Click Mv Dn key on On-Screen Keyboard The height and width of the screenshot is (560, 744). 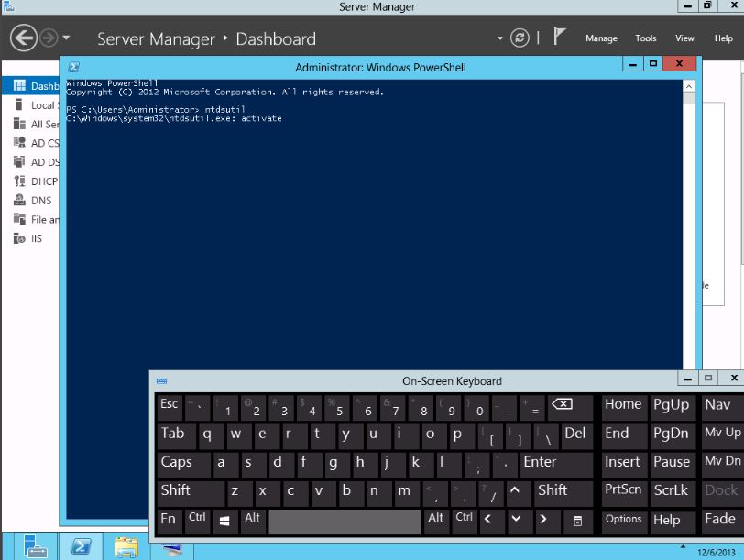click(722, 464)
